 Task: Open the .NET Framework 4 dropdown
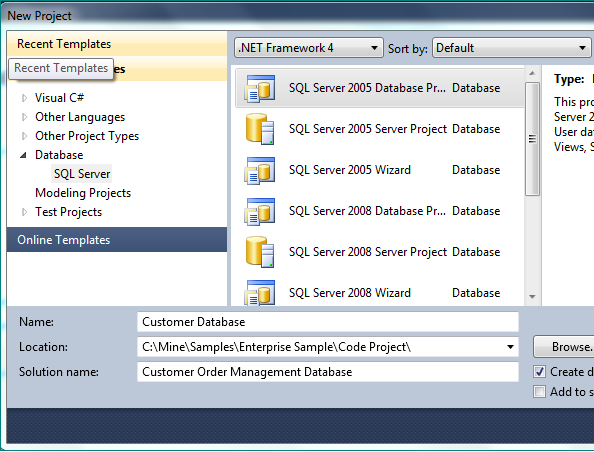click(309, 48)
